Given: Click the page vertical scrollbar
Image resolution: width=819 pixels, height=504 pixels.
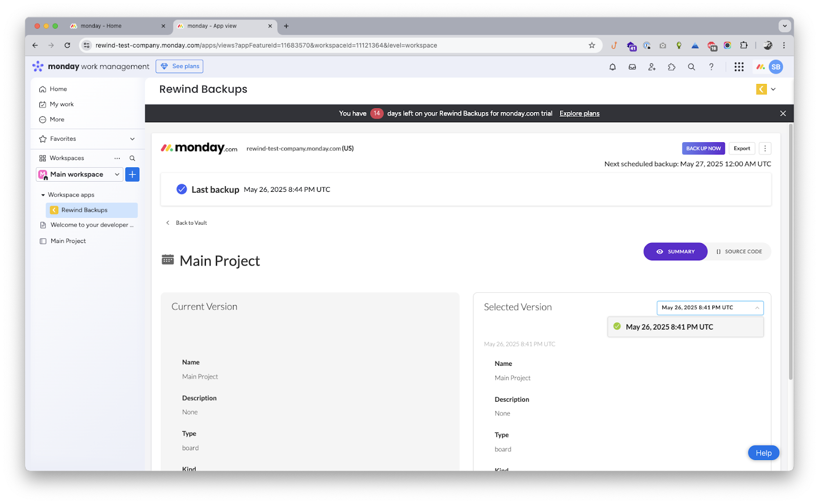Looking at the screenshot, I should tap(790, 251).
